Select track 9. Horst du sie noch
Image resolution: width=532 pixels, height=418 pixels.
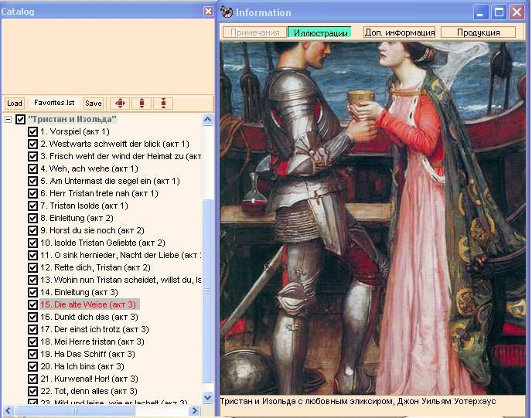click(x=92, y=230)
